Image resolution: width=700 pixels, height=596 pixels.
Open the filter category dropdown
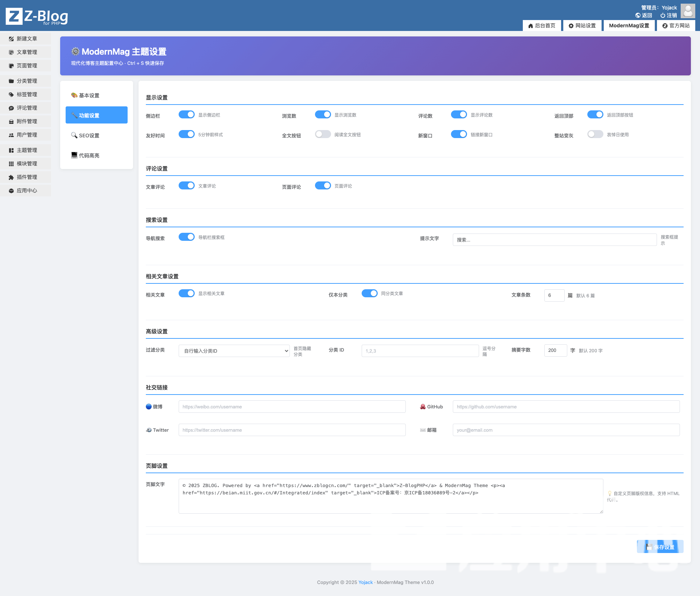pos(234,351)
